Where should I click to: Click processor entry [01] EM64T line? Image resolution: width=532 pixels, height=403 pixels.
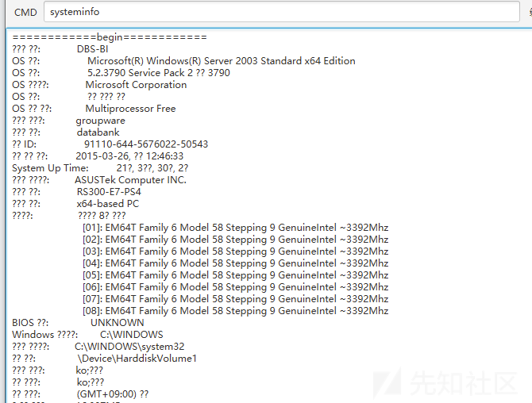(x=236, y=228)
